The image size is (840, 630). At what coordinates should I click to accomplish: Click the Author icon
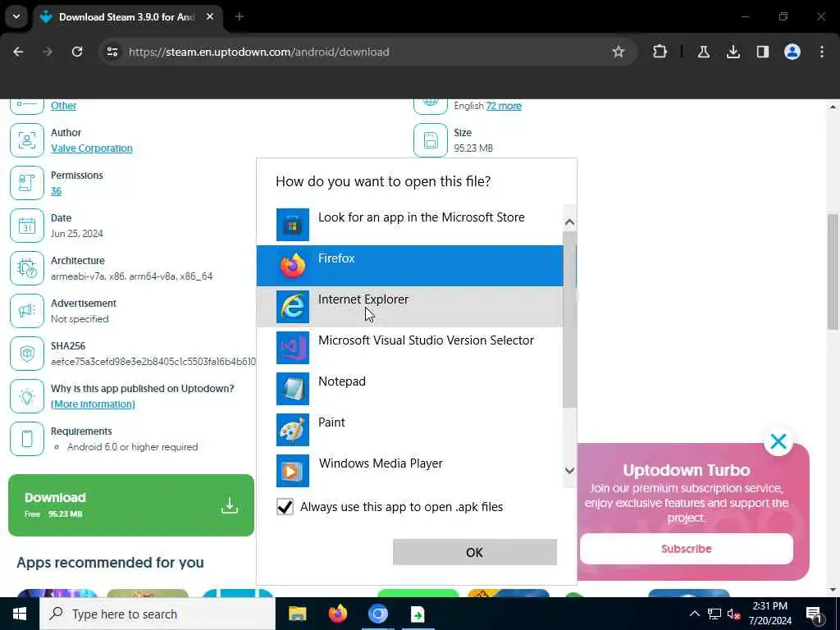point(27,140)
